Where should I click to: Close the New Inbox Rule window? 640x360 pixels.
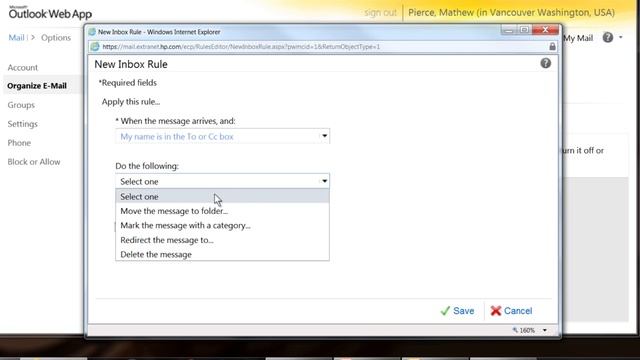tap(545, 30)
